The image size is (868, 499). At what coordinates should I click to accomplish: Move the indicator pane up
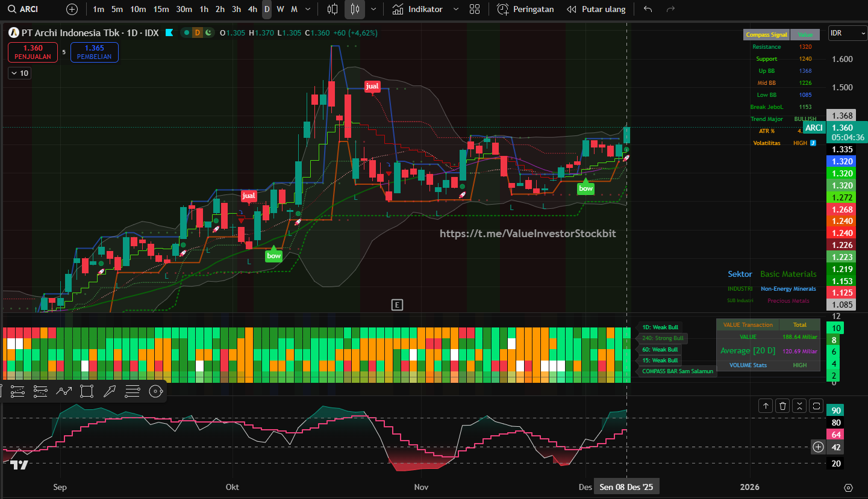(x=766, y=406)
